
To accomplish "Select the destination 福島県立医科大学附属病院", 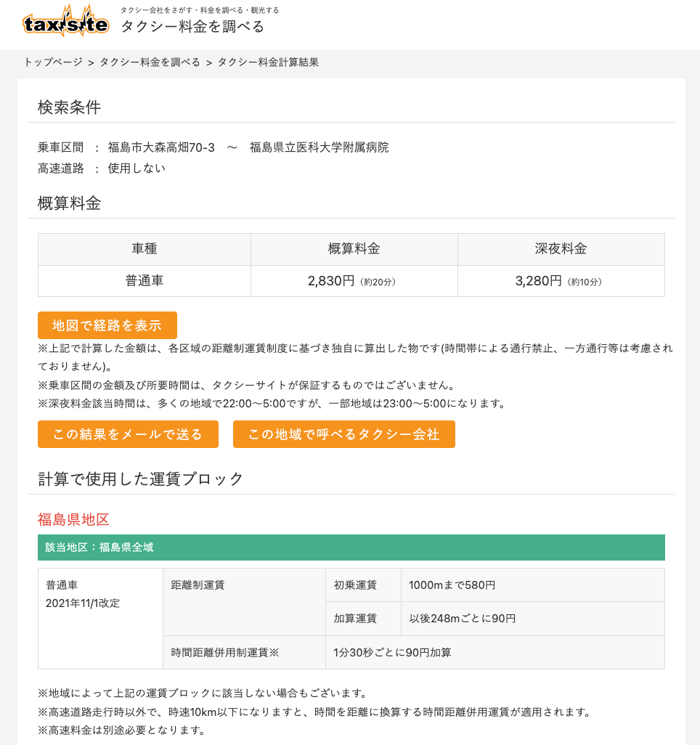I will 320,147.
